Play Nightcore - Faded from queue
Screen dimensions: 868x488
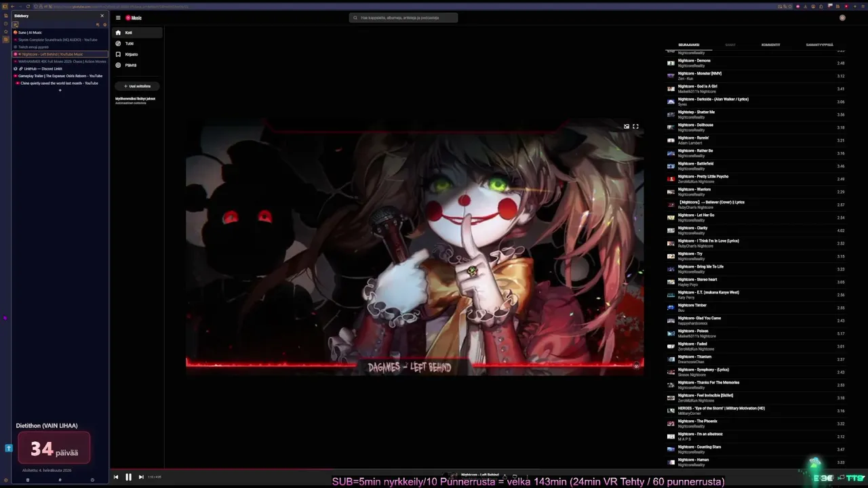click(x=756, y=346)
